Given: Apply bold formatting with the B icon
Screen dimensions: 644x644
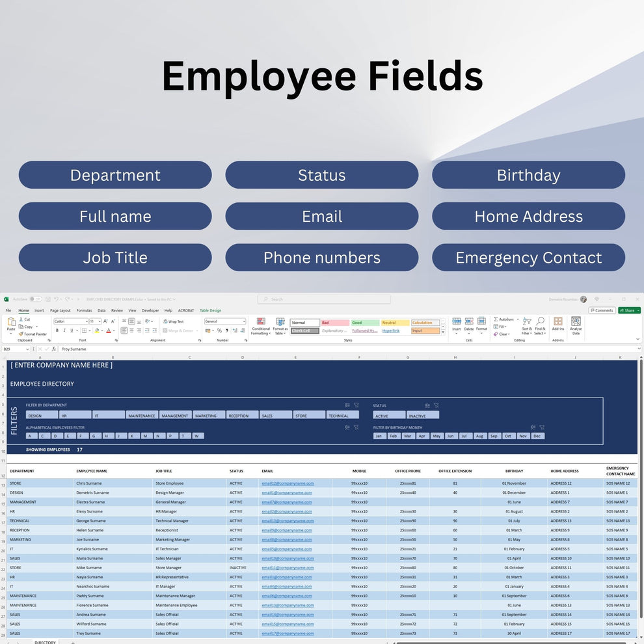Looking at the screenshot, I should [x=57, y=330].
